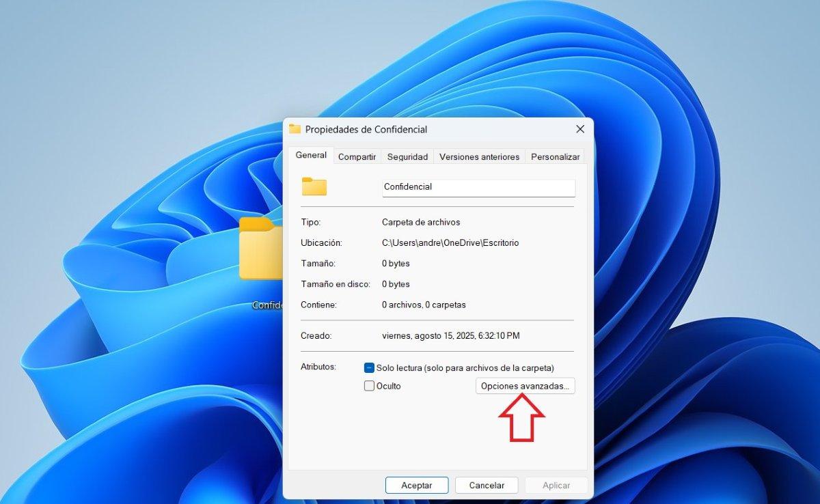
Task: Open the Seguridad tab
Action: tap(407, 156)
